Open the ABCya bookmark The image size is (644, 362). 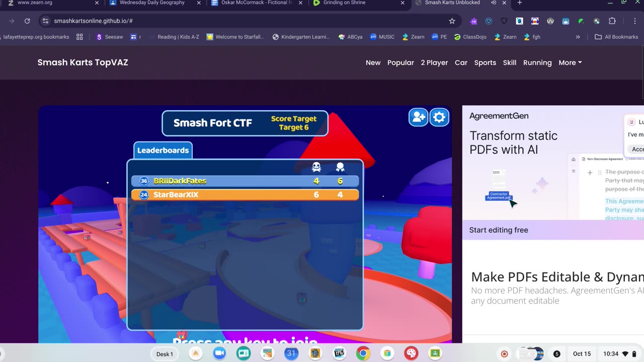[350, 37]
